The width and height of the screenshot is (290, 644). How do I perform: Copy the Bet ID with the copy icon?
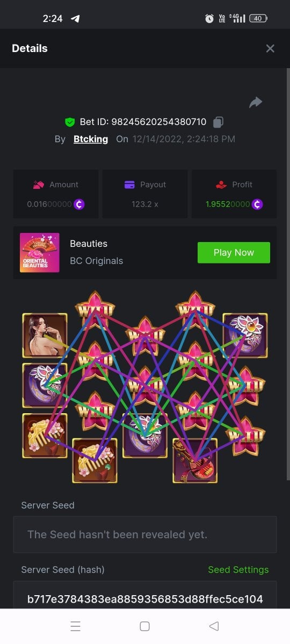(218, 122)
